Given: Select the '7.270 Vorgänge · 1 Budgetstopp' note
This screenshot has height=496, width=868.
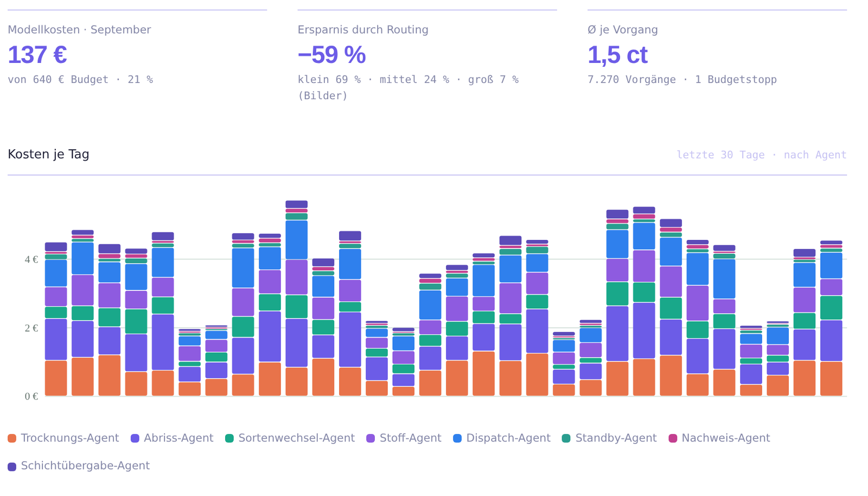Looking at the screenshot, I should [x=682, y=80].
